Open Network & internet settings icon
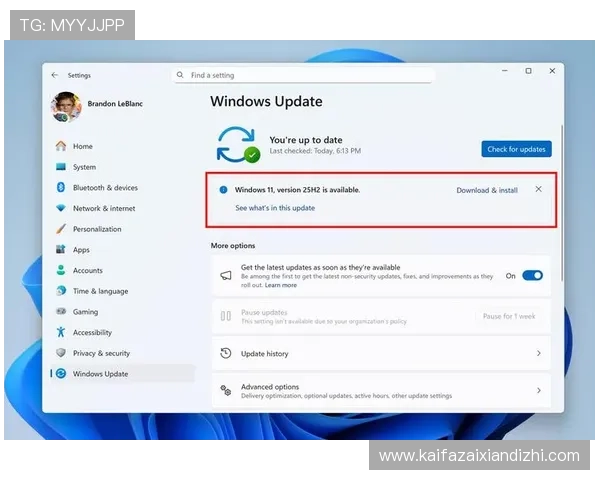Image resolution: width=600 pixels, height=480 pixels. tap(61, 208)
